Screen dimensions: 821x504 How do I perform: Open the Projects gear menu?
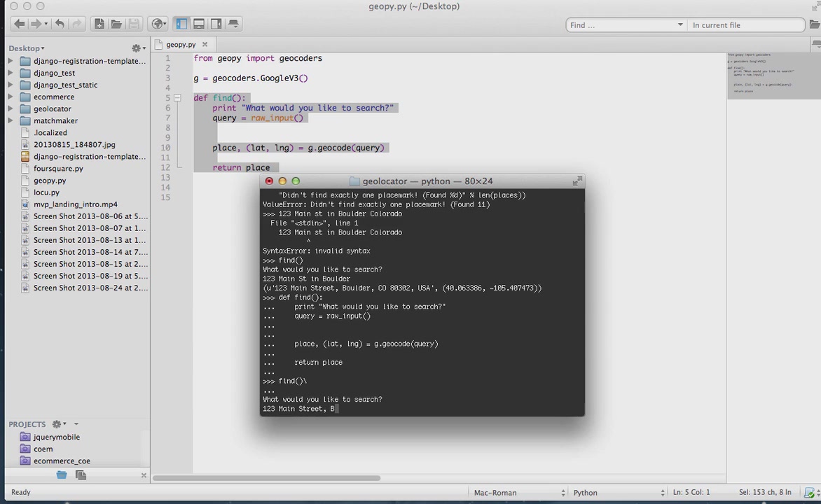pos(59,424)
